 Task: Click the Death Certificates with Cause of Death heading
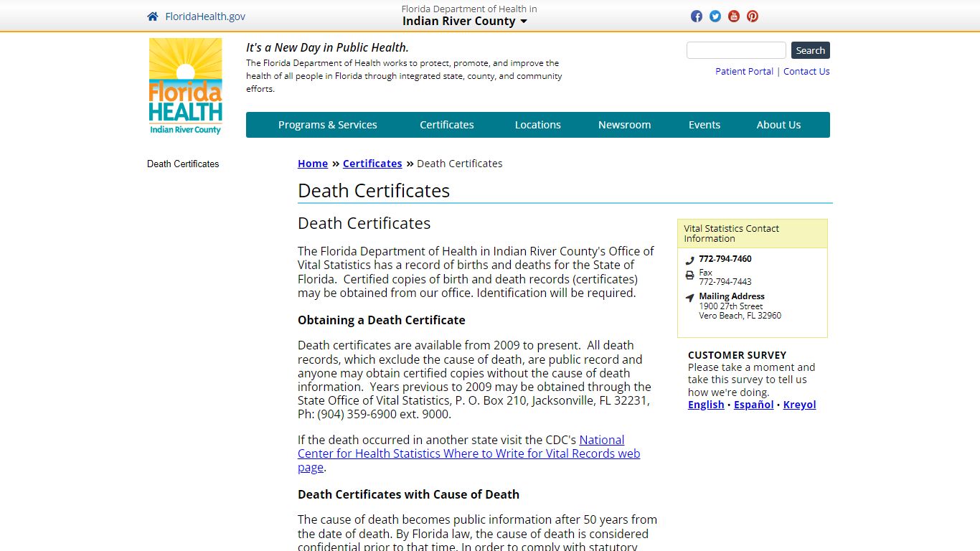(x=408, y=494)
